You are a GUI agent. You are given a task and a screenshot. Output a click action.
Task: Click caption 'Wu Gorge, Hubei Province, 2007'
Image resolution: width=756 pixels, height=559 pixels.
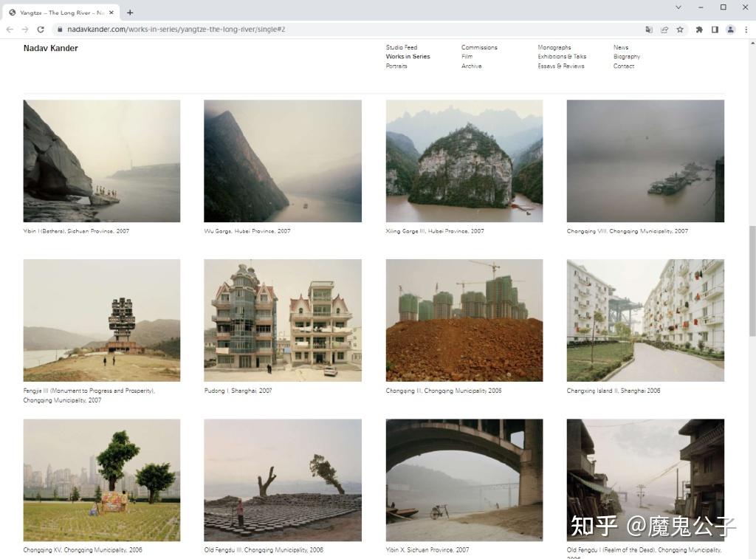247,231
